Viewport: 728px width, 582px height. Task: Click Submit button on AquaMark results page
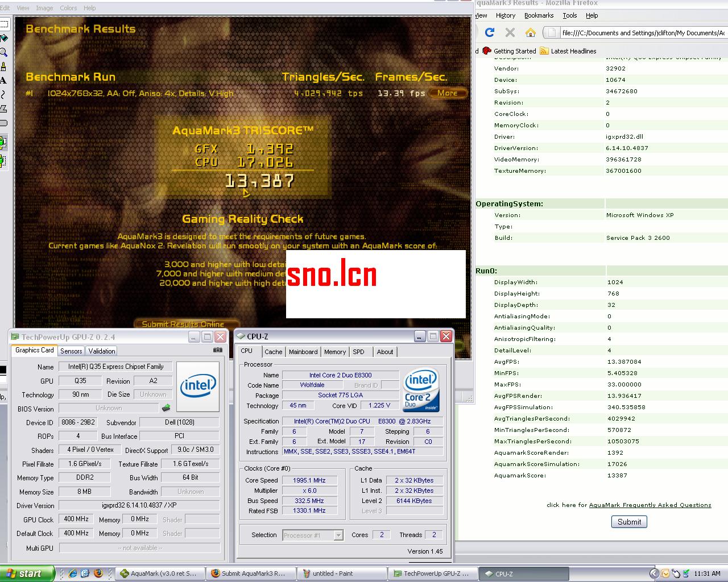pyautogui.click(x=629, y=522)
